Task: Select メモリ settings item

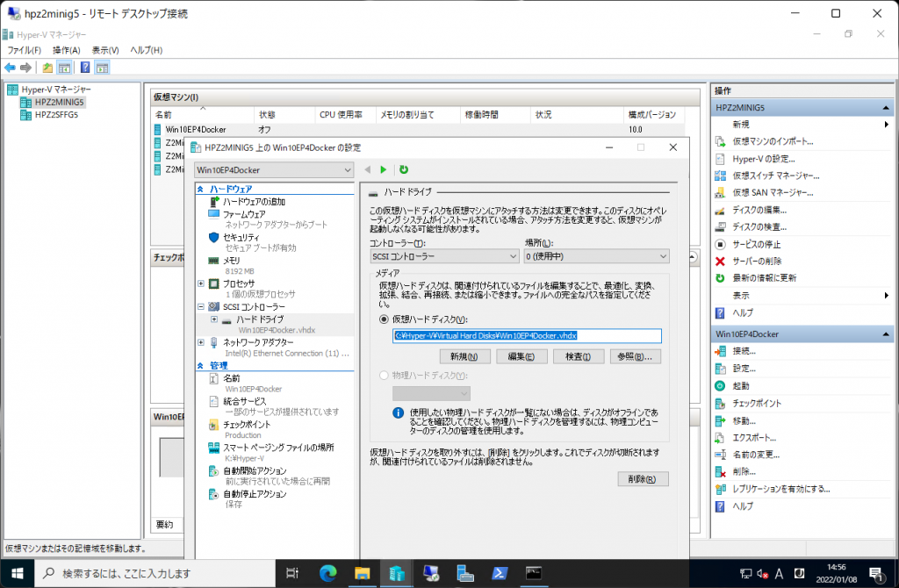Action: pos(231,260)
